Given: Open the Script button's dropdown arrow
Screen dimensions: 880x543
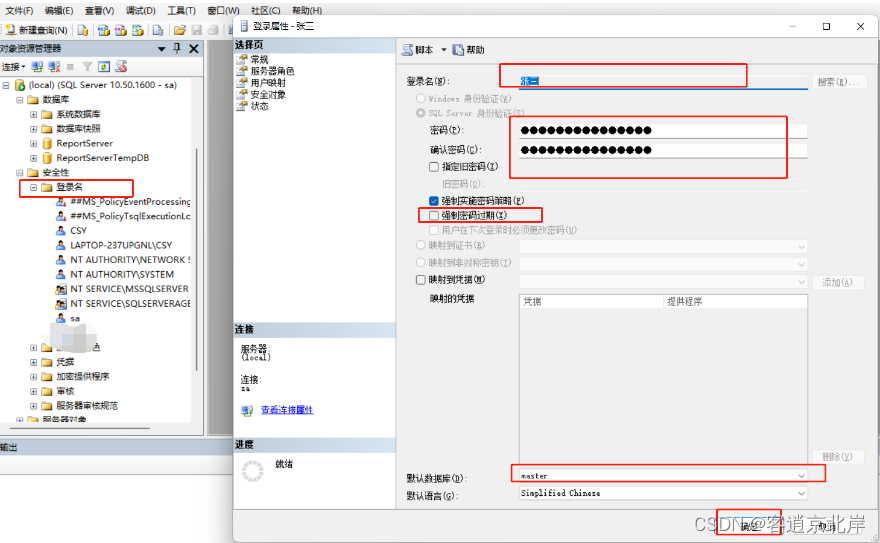Looking at the screenshot, I should coord(444,50).
